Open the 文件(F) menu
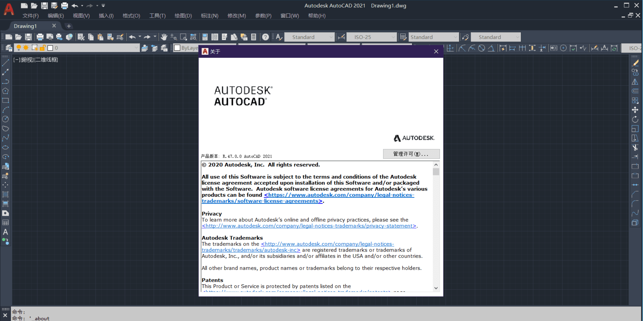The width and height of the screenshot is (644, 321). [x=30, y=16]
